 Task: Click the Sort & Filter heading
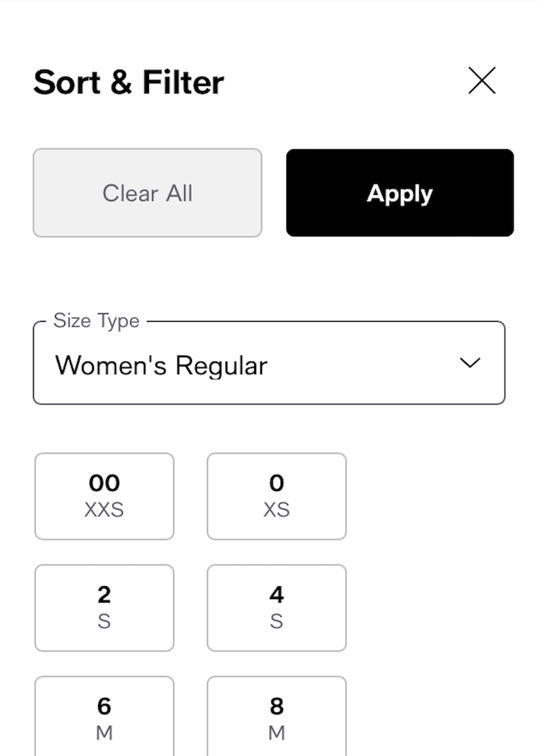[x=129, y=82]
